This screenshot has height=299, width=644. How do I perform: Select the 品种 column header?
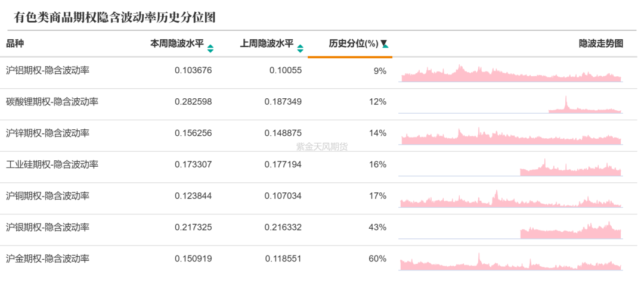point(15,43)
